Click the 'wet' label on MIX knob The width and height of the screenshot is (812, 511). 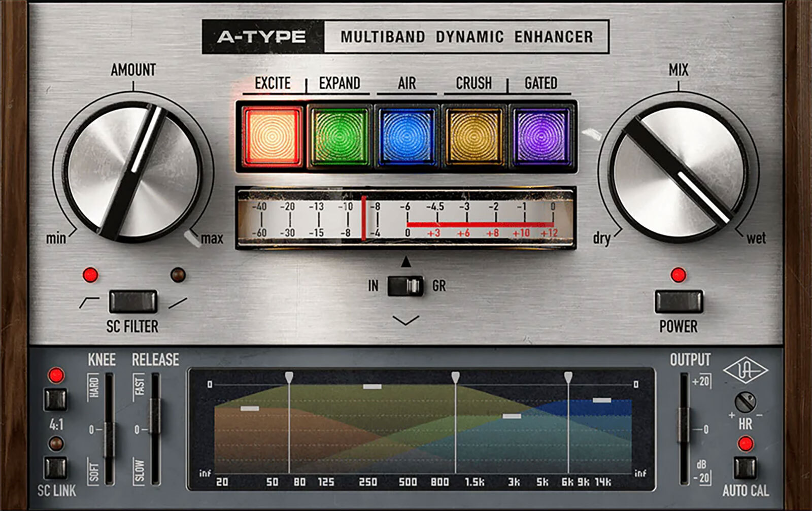coord(756,237)
